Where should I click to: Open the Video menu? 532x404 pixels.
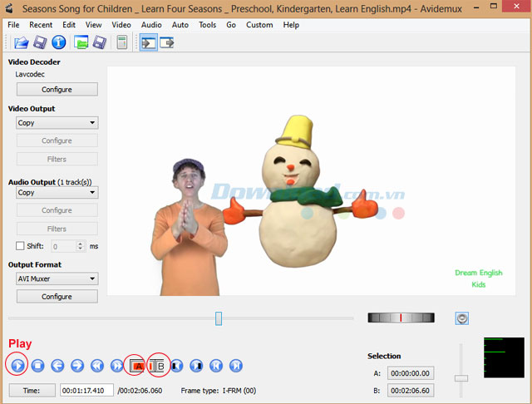pyautogui.click(x=121, y=25)
